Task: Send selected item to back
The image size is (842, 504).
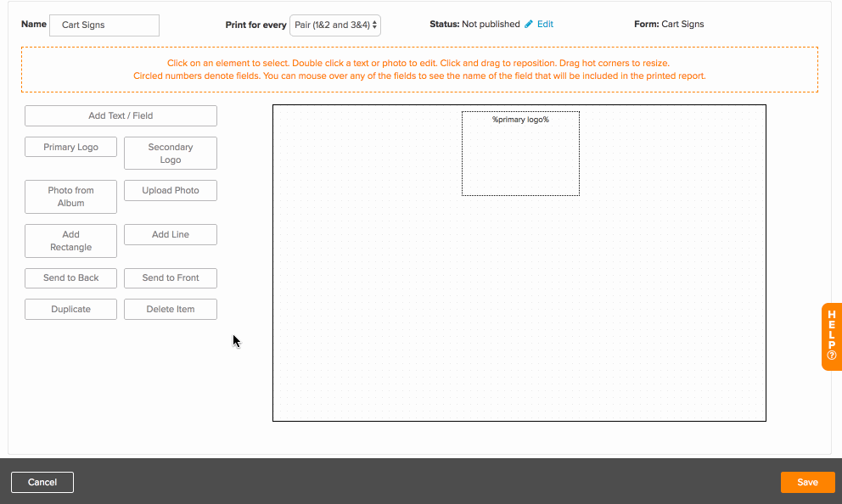Action: click(x=71, y=278)
